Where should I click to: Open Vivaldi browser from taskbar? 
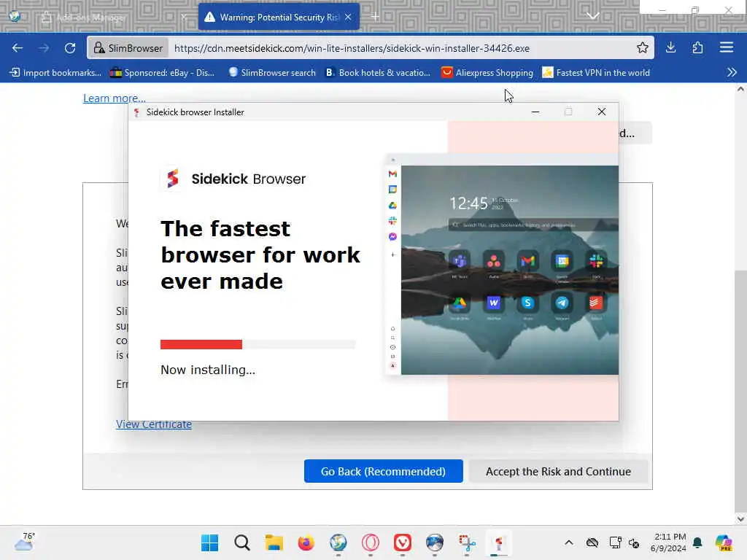[x=403, y=542]
